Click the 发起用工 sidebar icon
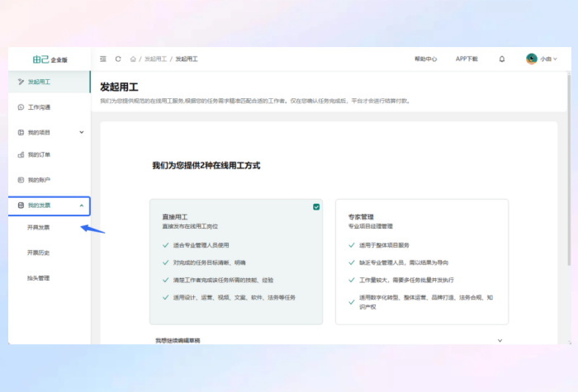The width and height of the screenshot is (578, 392). 21,82
